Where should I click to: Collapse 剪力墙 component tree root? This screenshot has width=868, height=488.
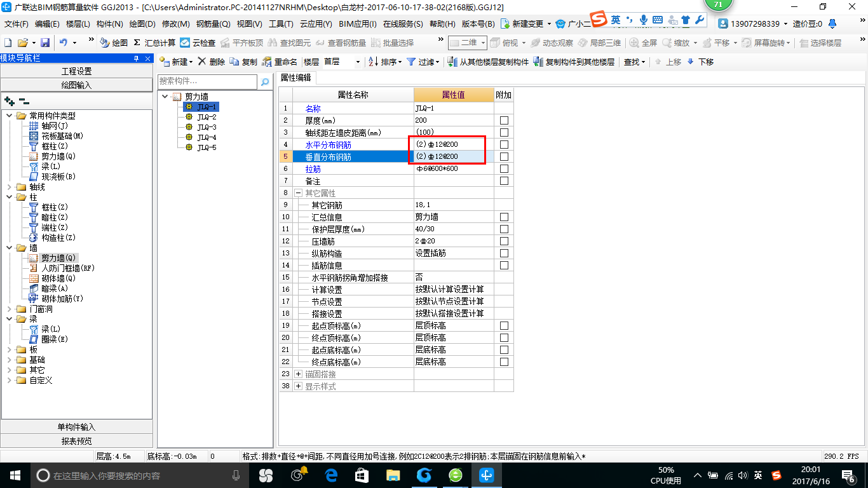tap(165, 97)
